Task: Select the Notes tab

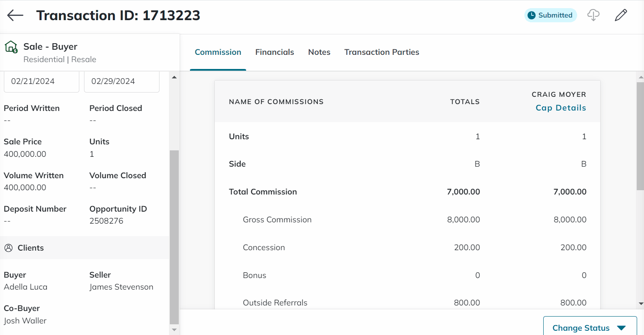Action: pyautogui.click(x=319, y=52)
